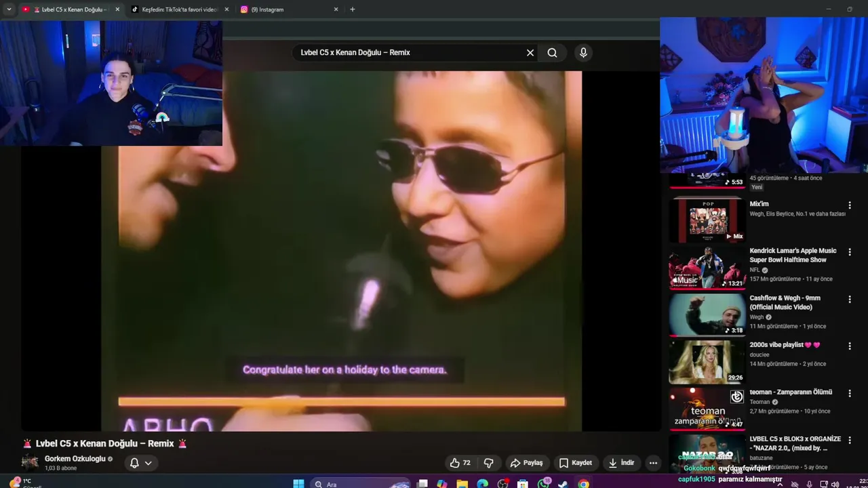The height and width of the screenshot is (488, 868).
Task: Open the Mix'im playlist thumbnail
Action: tap(707, 220)
